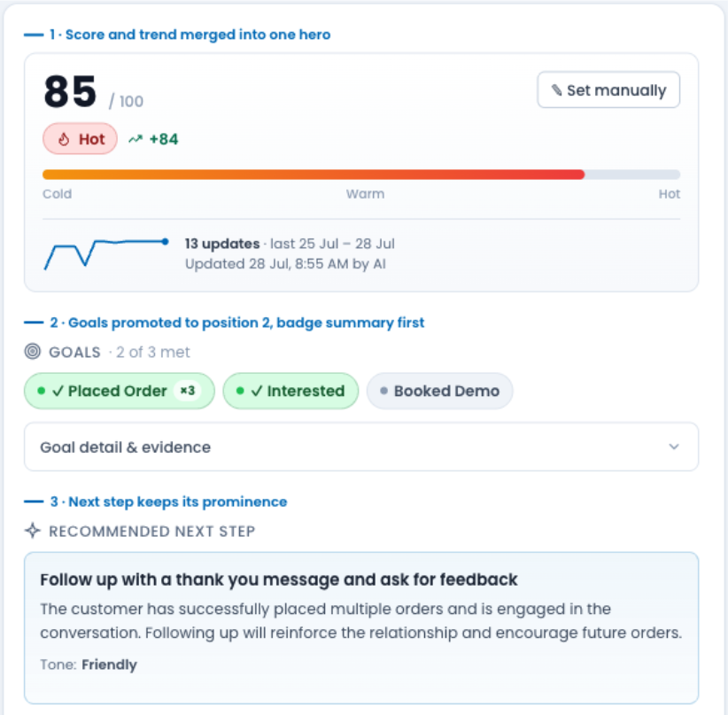Open the follow up recommendation card

click(361, 627)
